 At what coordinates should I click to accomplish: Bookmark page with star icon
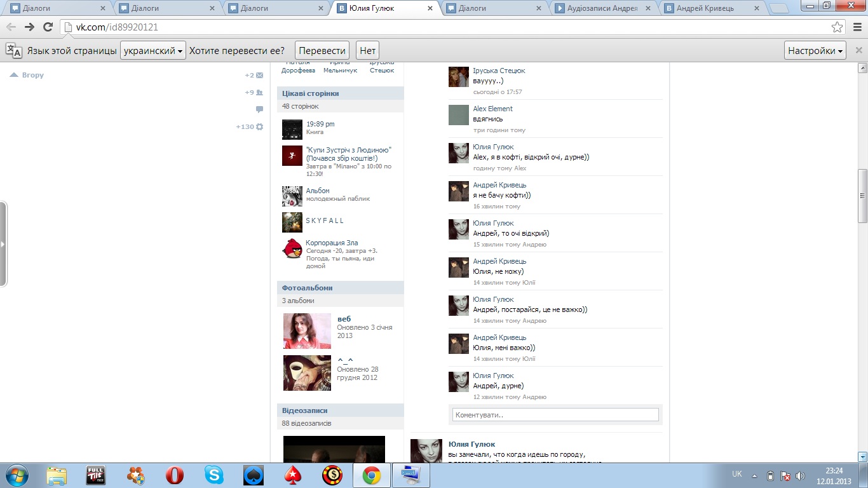click(x=837, y=27)
